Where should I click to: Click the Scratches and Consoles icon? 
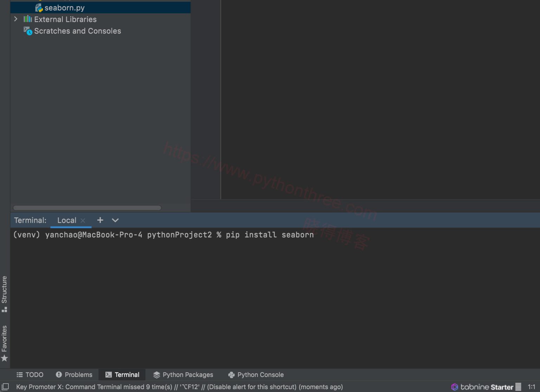(28, 31)
